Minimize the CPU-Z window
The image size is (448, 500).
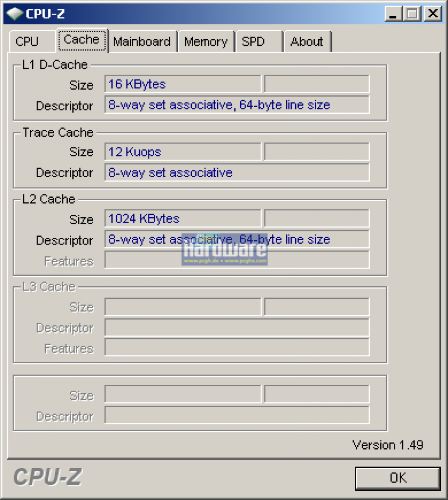(393, 14)
